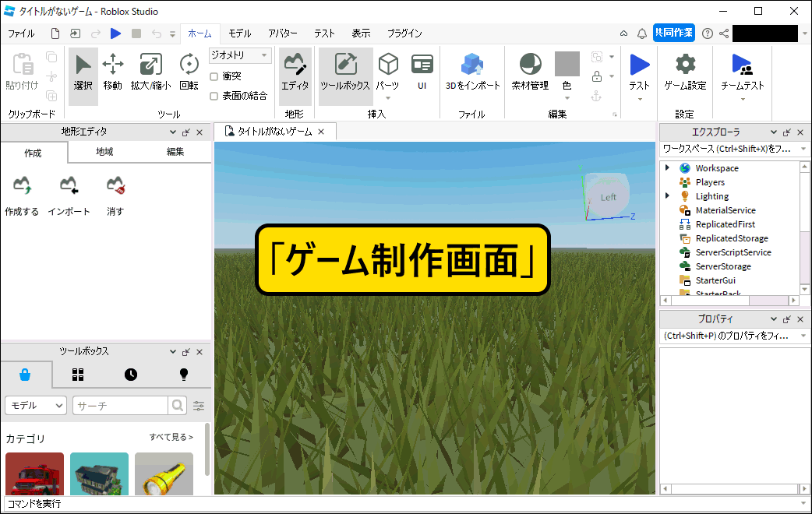This screenshot has height=514, width=812.
Task: Open the モデル category dropdown in Toolbox
Action: (36, 405)
